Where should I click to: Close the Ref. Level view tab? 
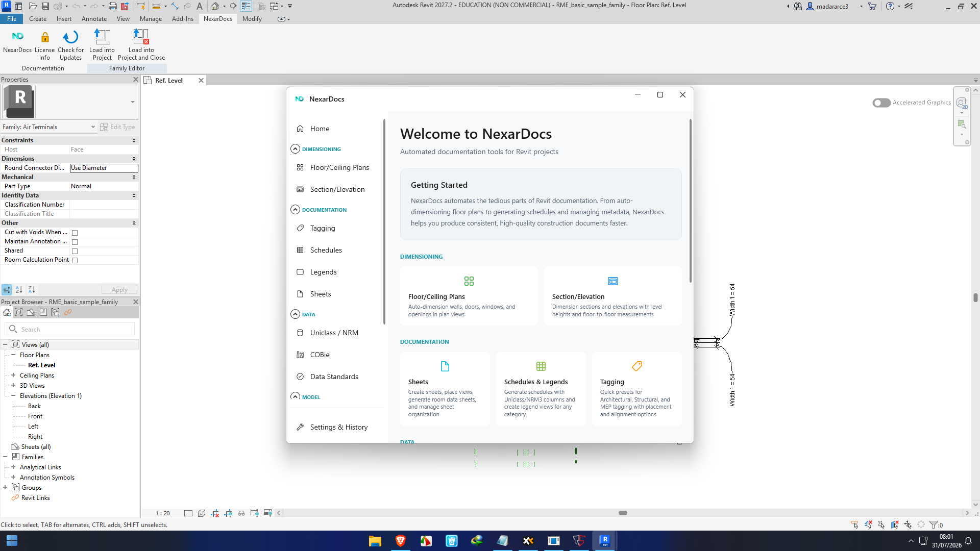tap(201, 81)
